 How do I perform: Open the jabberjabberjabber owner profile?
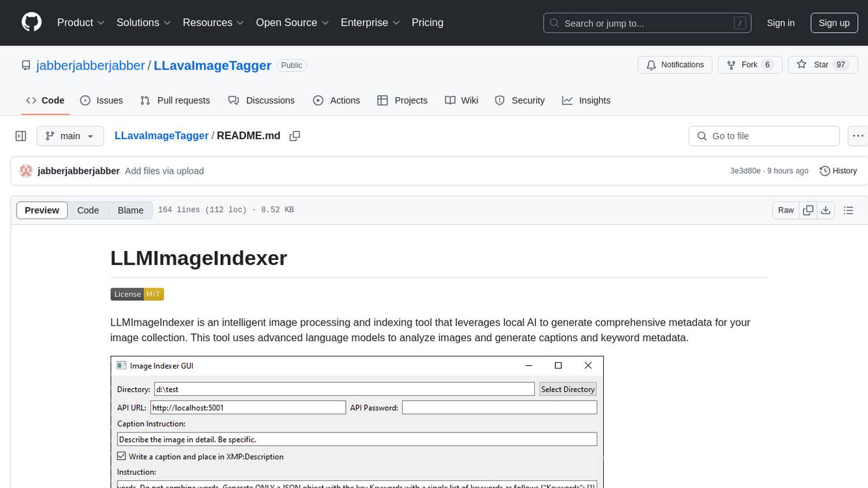click(x=91, y=65)
